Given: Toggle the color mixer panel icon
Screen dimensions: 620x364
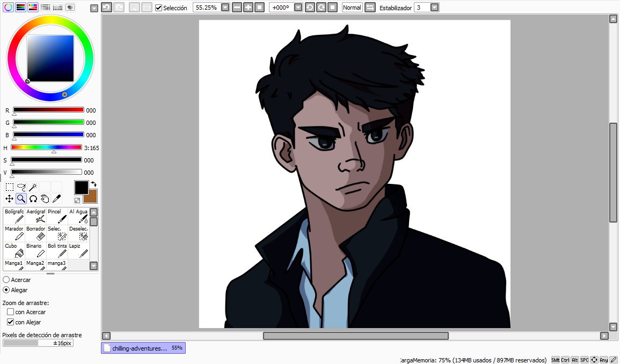Looking at the screenshot, I should tap(45, 7).
